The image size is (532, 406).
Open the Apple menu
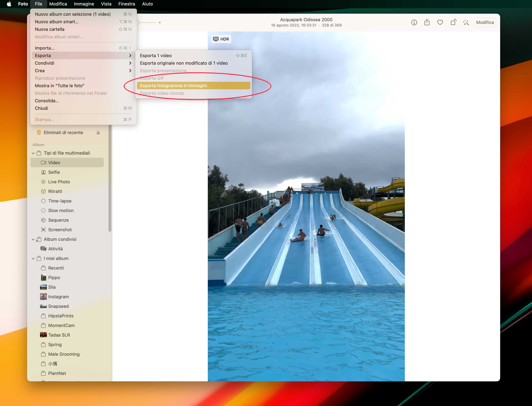(x=9, y=4)
